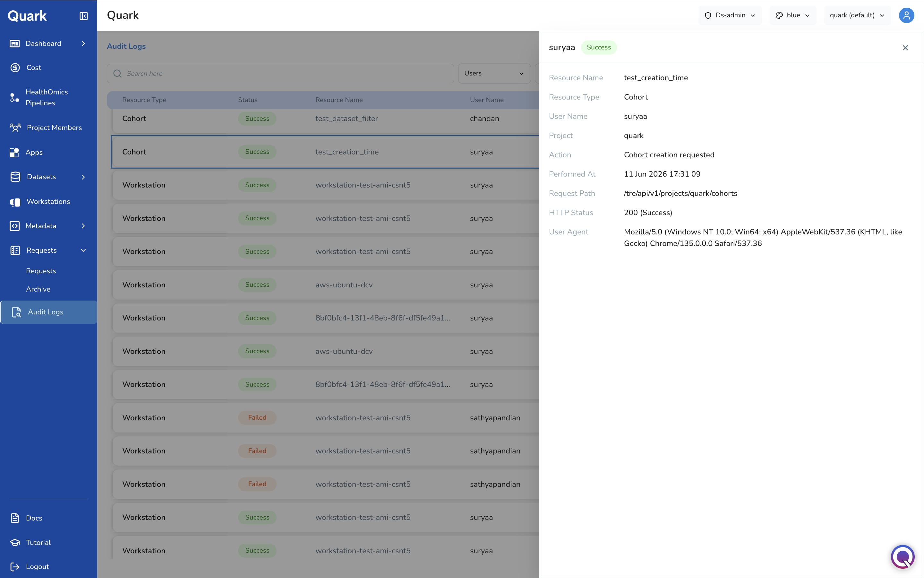
Task: Click the Dashboard icon in sidebar
Action: click(15, 44)
